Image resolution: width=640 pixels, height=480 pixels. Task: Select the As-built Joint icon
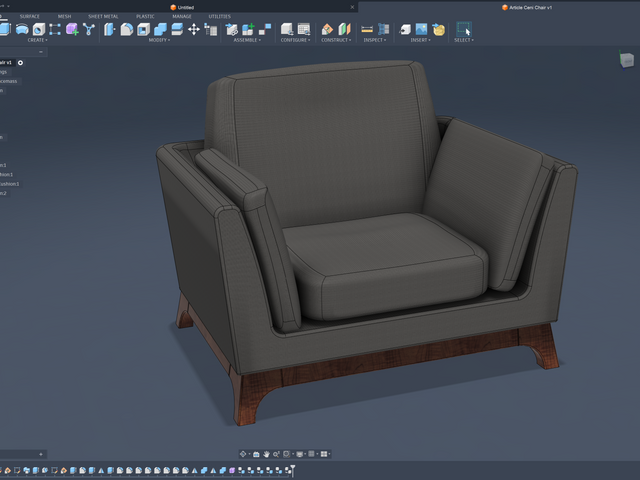pos(265,29)
